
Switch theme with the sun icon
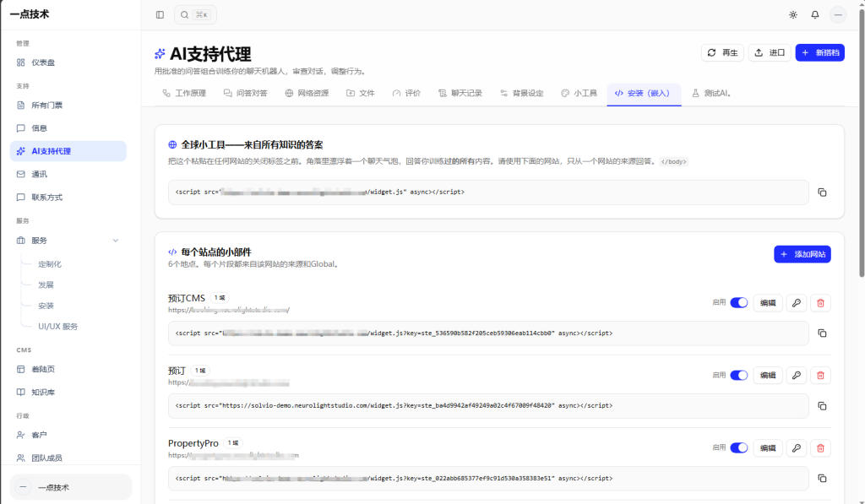point(792,15)
